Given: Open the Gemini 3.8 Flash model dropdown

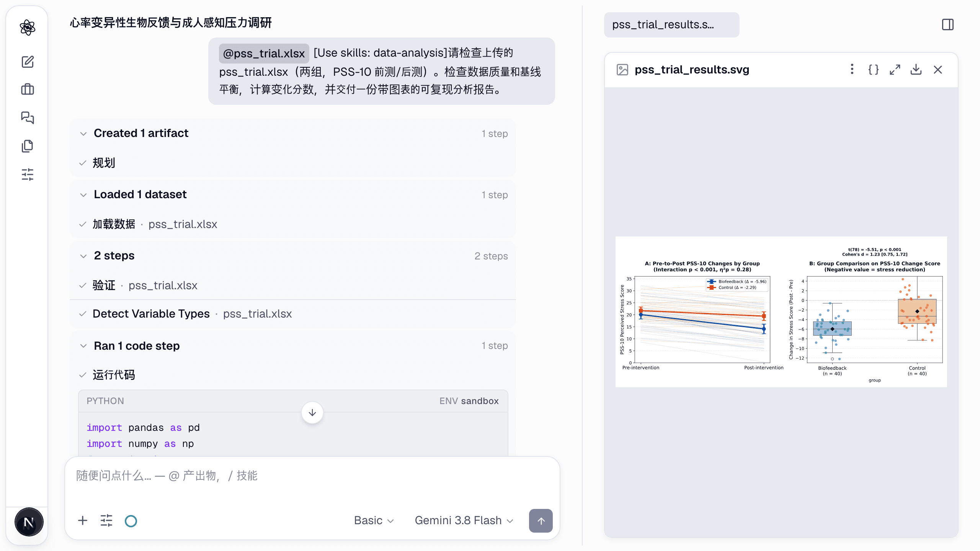Looking at the screenshot, I should click(464, 521).
